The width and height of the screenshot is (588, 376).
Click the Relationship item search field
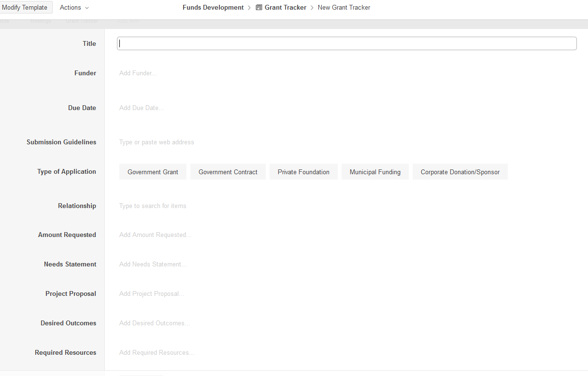pyautogui.click(x=153, y=206)
